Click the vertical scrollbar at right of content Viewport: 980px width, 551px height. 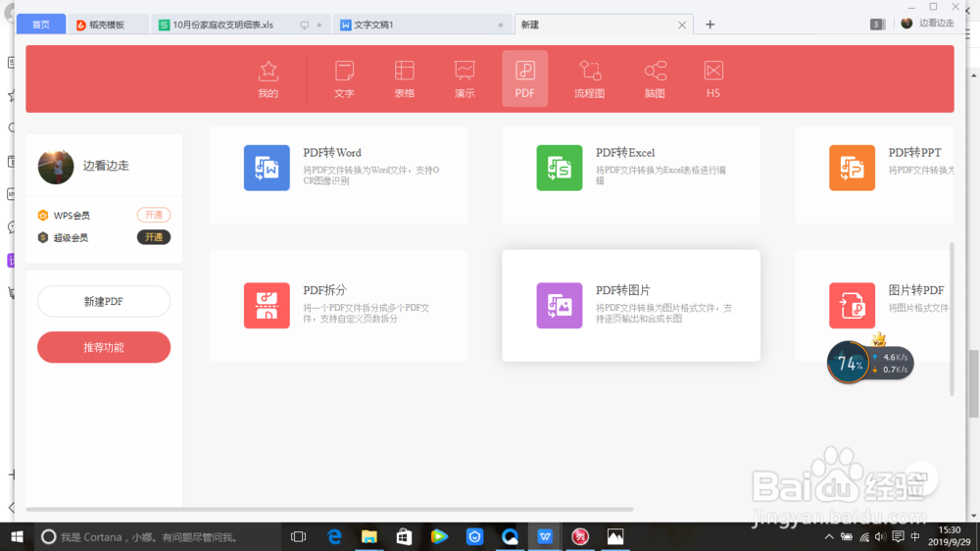[952, 319]
